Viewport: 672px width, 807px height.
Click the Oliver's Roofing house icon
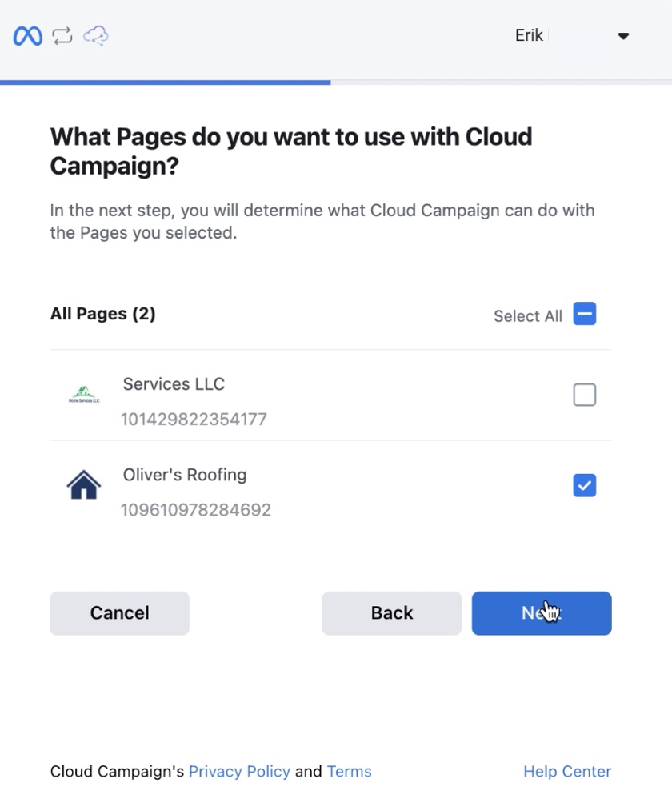point(84,485)
